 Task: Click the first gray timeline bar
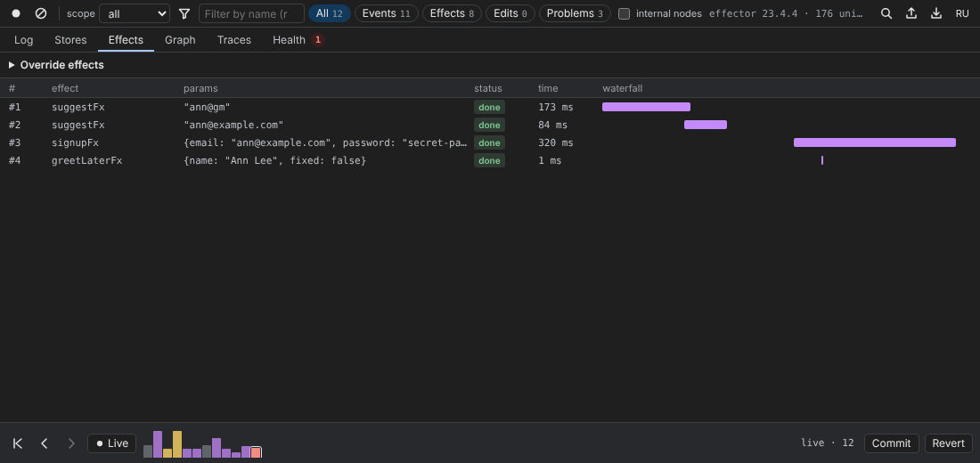pos(148,451)
